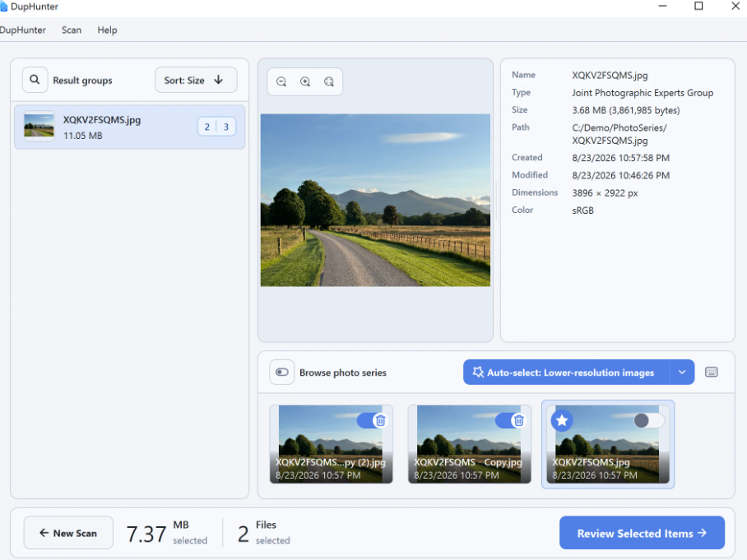The image size is (747, 560).
Task: Click the 2 | 3 count badge
Action: coord(216,127)
